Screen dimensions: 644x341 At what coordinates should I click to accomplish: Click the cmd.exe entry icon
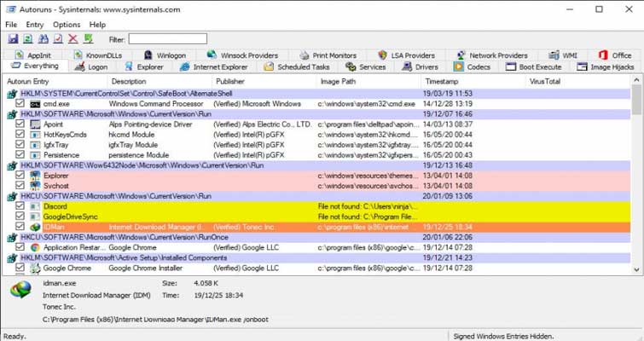tap(35, 104)
